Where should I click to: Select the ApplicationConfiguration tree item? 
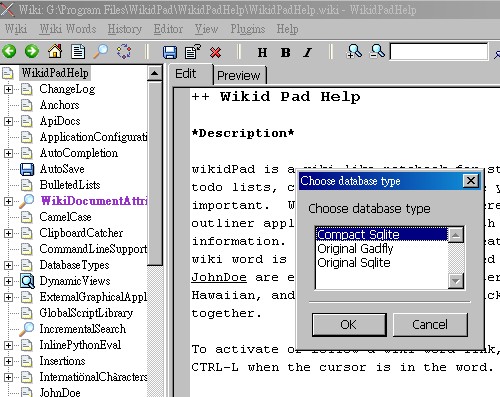tap(93, 137)
